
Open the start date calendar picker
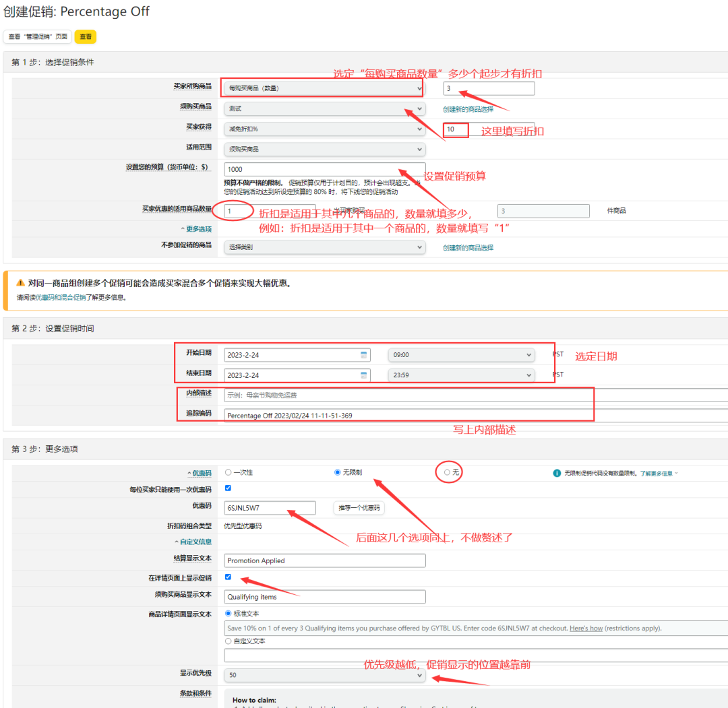pyautogui.click(x=364, y=355)
